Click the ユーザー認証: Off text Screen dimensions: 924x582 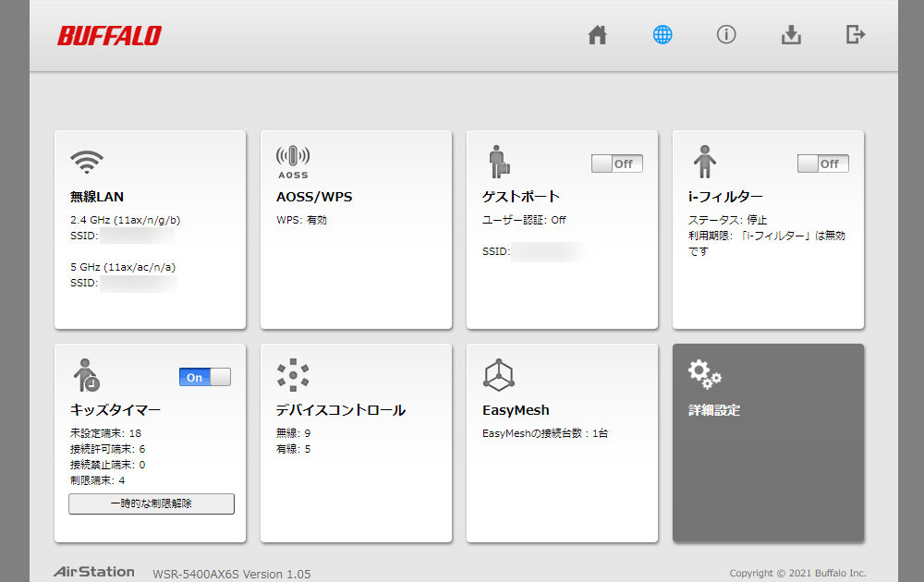[524, 220]
